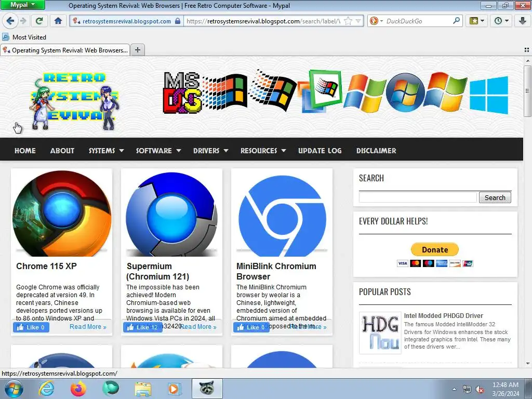Open the ABOUT navigation item

62,151
